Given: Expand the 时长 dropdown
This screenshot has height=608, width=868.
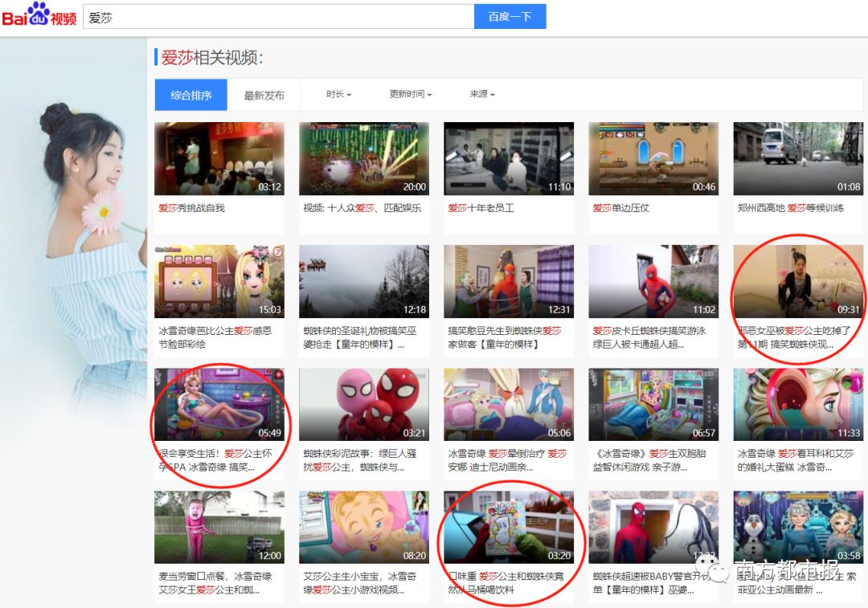Looking at the screenshot, I should (x=339, y=94).
